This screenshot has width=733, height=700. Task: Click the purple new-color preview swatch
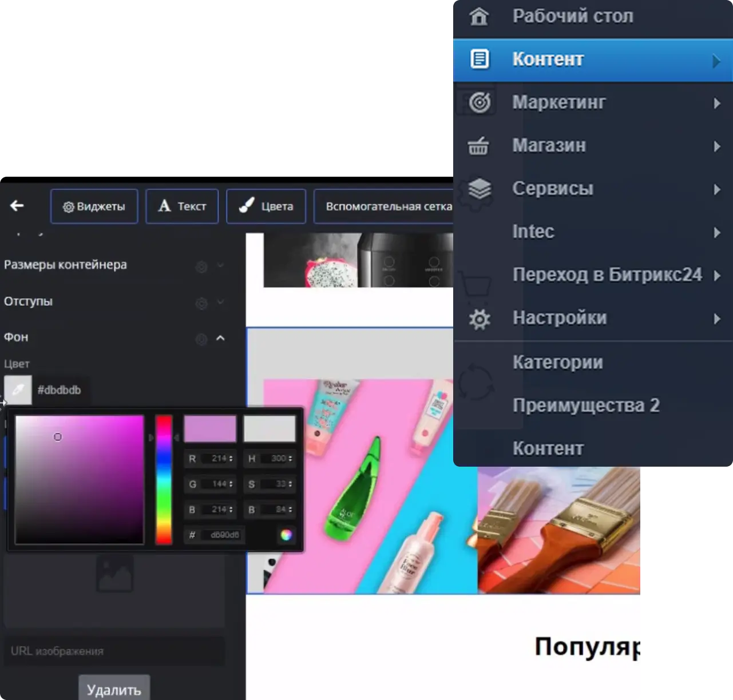tap(210, 428)
